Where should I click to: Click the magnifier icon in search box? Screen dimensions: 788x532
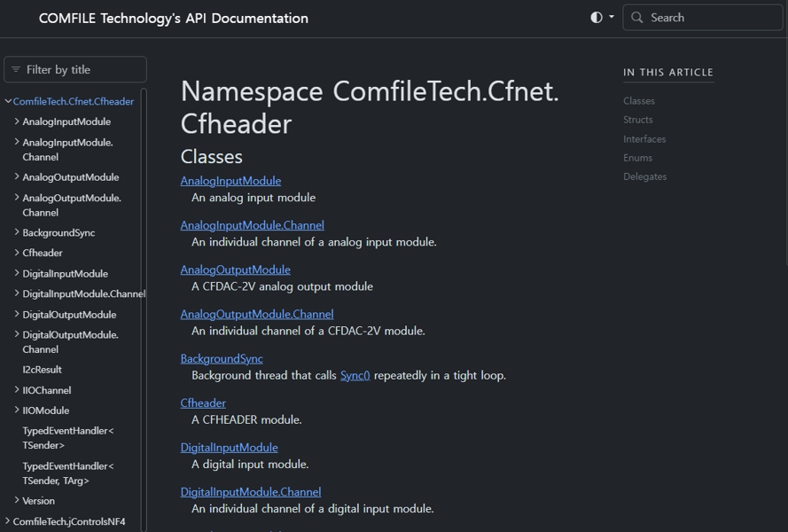click(x=637, y=18)
